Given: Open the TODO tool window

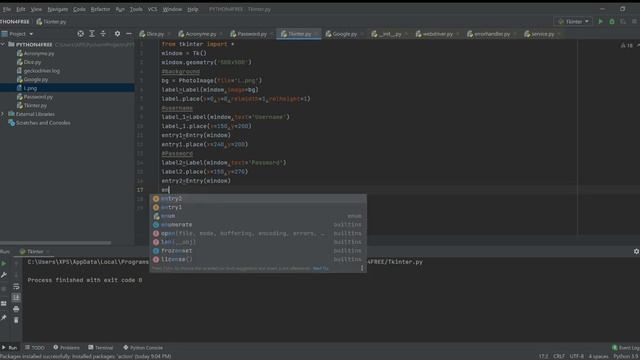Looking at the screenshot, I should 35,348.
